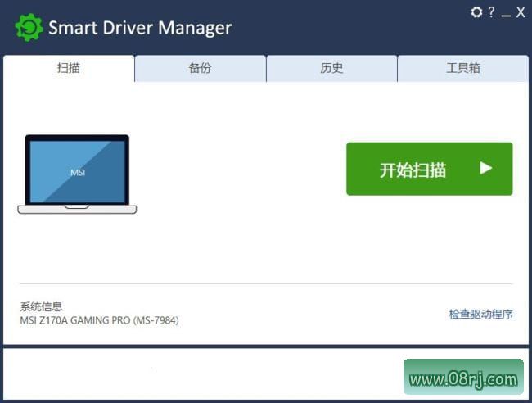Click the MSI laptop illustration

click(x=77, y=174)
